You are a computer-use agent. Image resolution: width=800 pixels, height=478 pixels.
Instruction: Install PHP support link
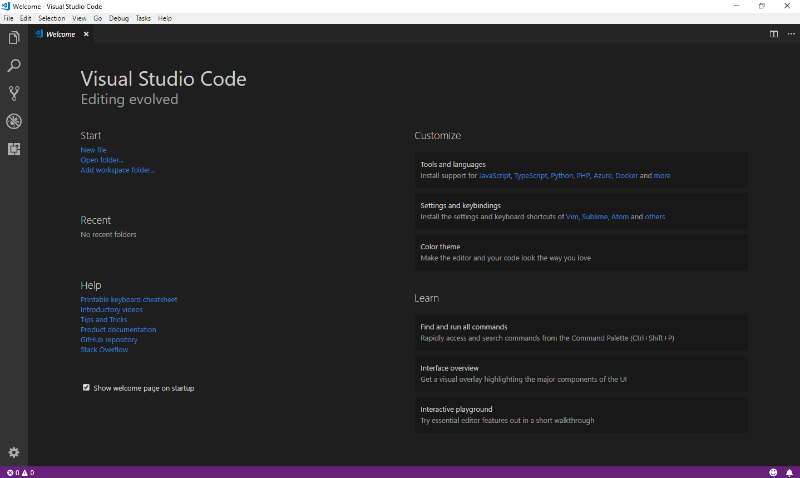click(583, 175)
